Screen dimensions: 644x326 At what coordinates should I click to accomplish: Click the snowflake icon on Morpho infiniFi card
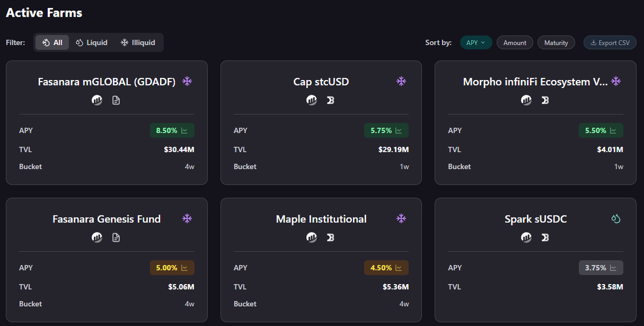coord(616,81)
